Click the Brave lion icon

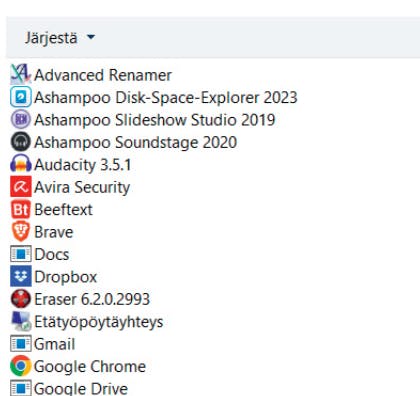click(21, 231)
